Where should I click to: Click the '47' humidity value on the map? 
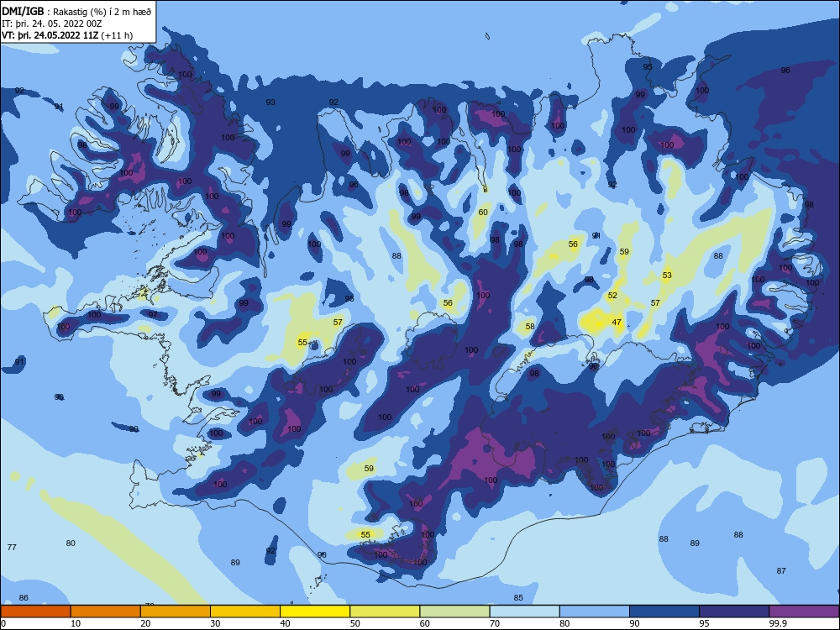point(617,322)
